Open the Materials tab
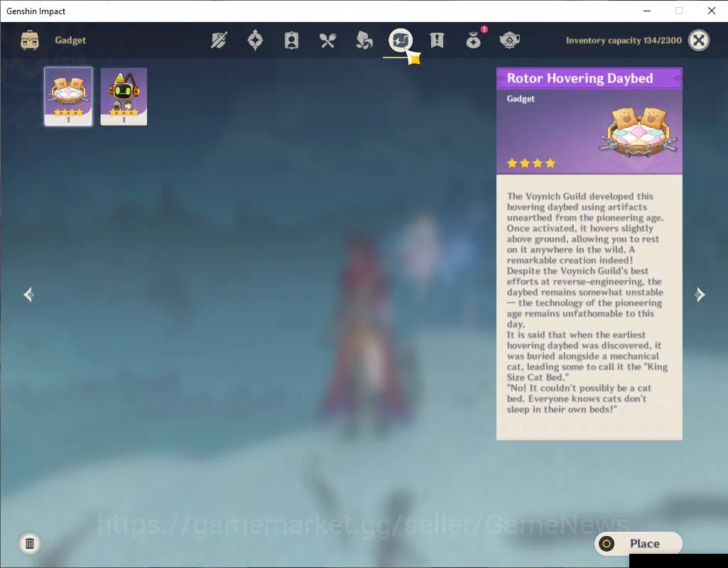This screenshot has height=568, width=728. click(x=364, y=40)
